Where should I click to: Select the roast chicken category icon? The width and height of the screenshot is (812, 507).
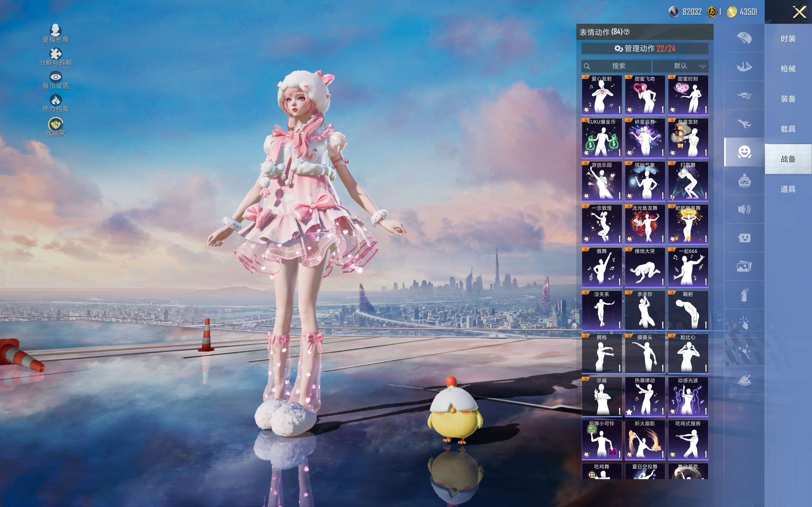(744, 380)
